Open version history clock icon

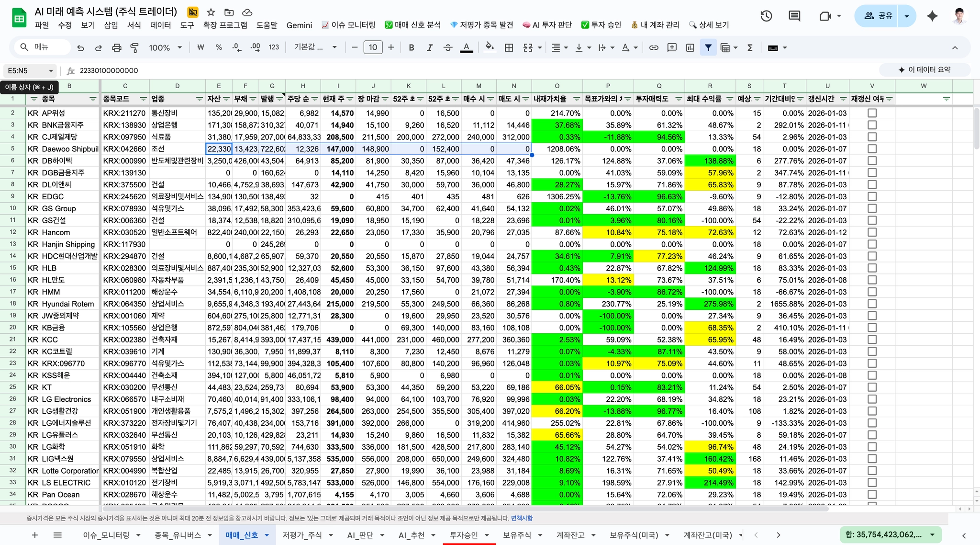click(766, 16)
